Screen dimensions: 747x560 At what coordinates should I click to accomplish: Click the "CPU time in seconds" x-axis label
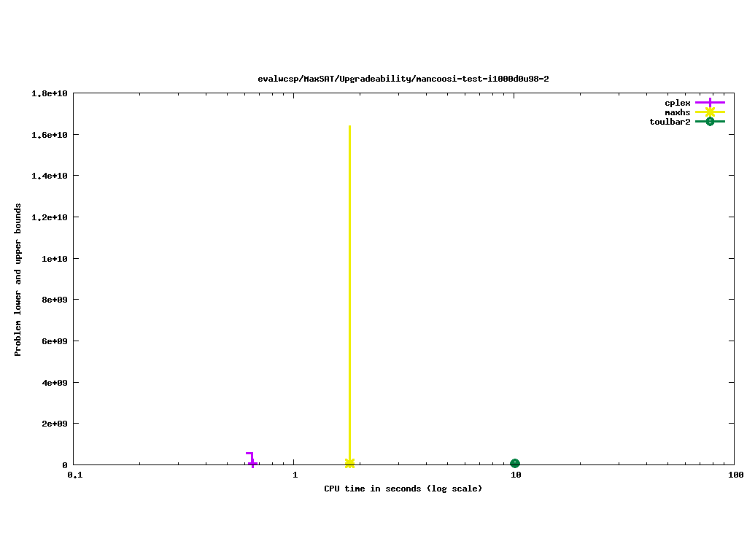point(403,489)
